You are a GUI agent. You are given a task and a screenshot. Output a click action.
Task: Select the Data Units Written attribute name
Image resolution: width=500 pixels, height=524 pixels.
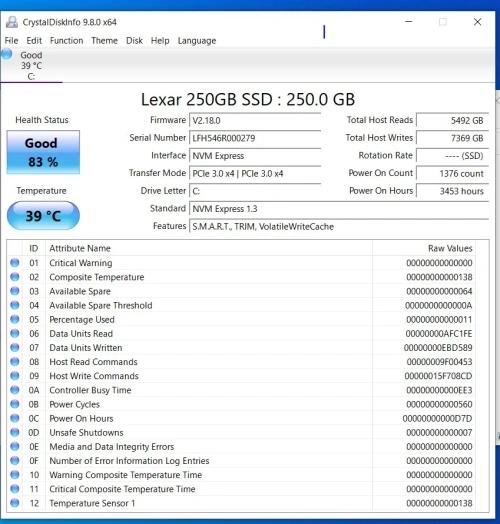click(86, 348)
